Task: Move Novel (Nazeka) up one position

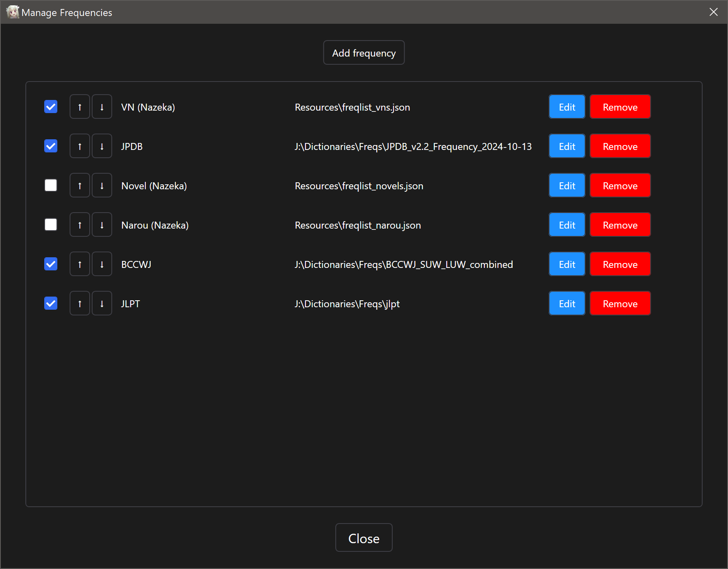Action: click(x=80, y=186)
